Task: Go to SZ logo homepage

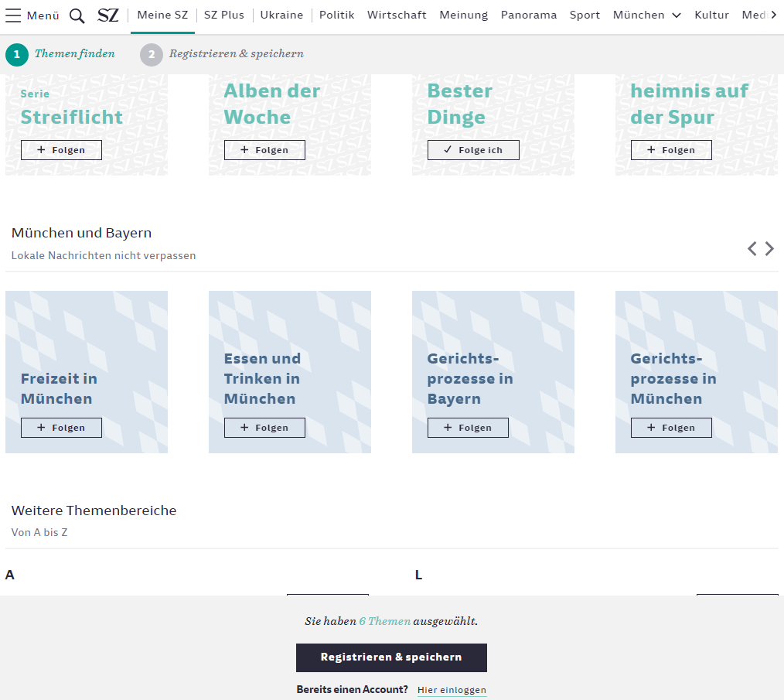Action: [x=108, y=15]
